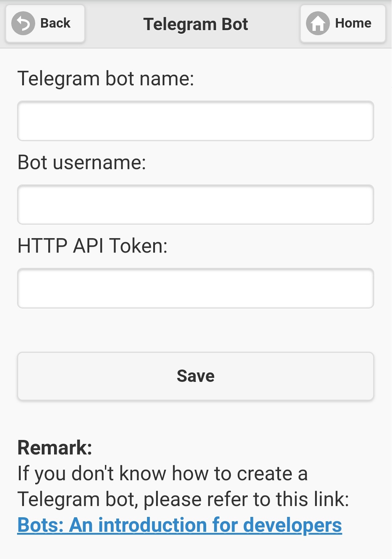The width and height of the screenshot is (392, 559).
Task: Click the bold Remark heading
Action: point(55,447)
